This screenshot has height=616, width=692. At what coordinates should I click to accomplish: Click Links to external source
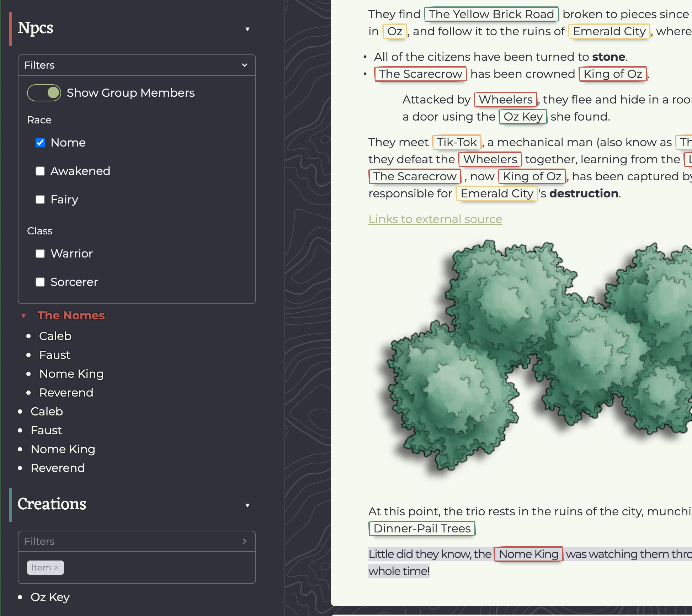pos(435,219)
